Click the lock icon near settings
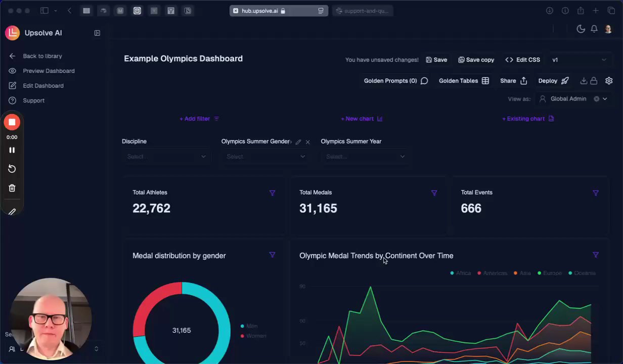623x364 pixels. (x=594, y=81)
